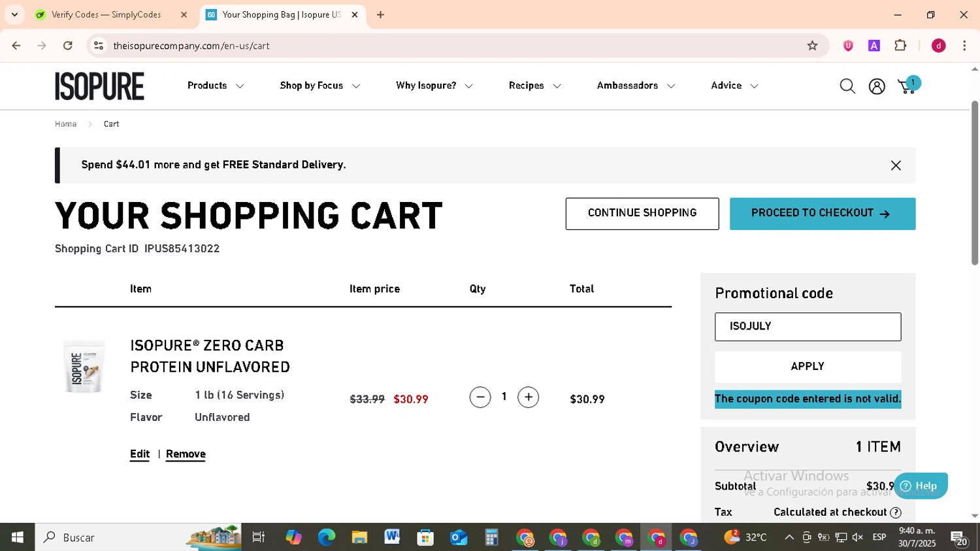Open the Help chat widget
Screen dimensions: 980x551
tap(921, 486)
